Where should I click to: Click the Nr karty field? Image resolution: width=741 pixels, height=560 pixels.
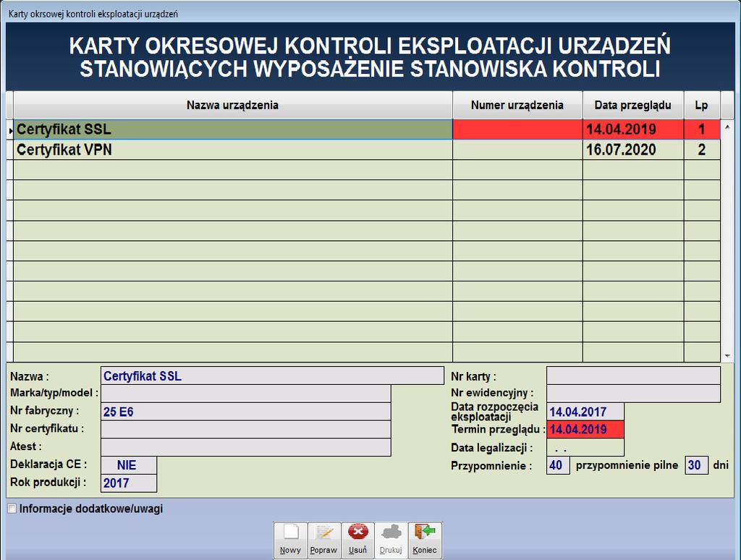coord(633,376)
